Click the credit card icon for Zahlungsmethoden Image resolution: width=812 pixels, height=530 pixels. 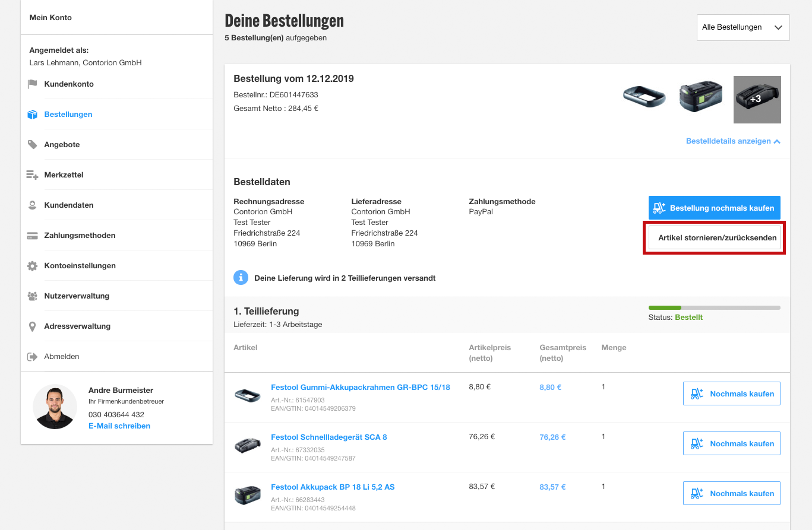pos(32,236)
